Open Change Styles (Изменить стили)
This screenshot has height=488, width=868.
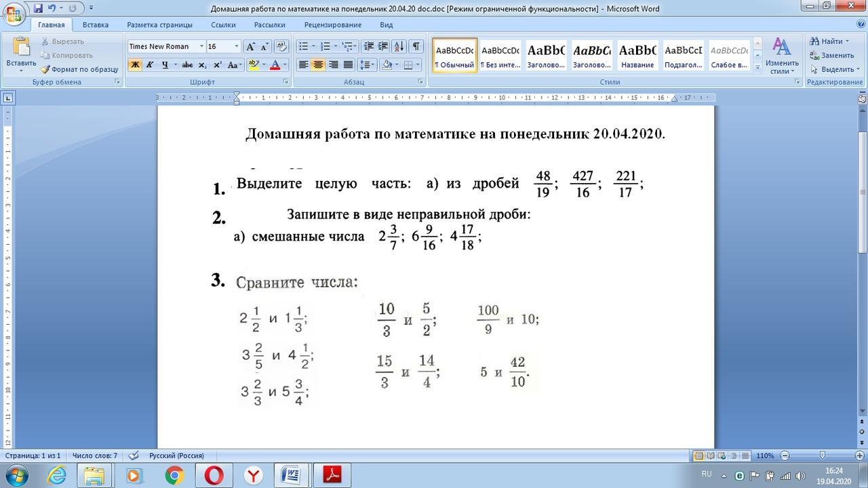pos(782,56)
